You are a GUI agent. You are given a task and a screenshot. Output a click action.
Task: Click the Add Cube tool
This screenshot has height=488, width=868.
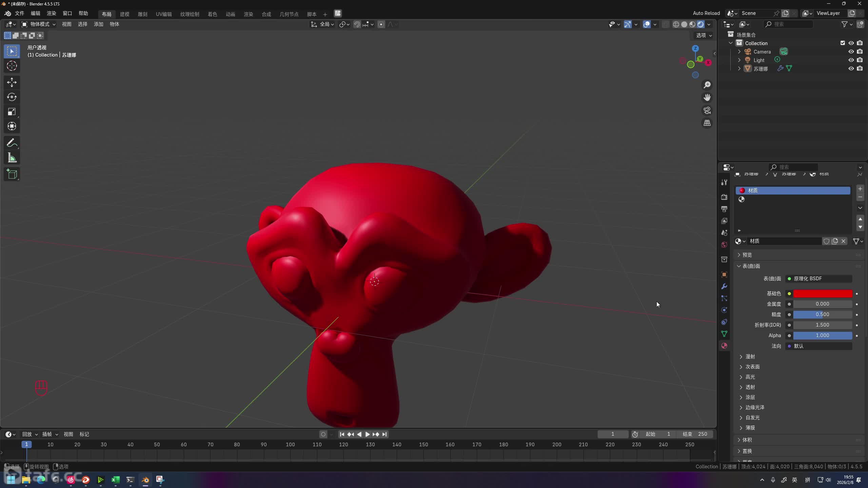click(x=12, y=174)
